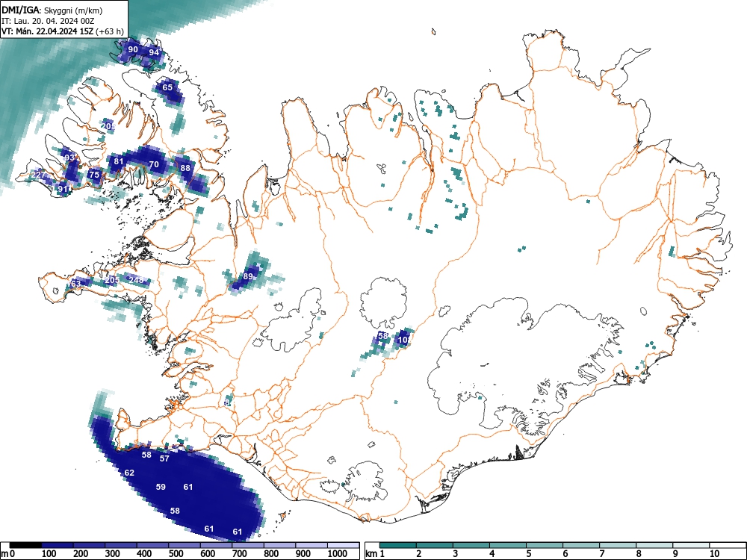747x560 pixels.
Task: Click the visibility value 91 on the map
Action: (63, 189)
